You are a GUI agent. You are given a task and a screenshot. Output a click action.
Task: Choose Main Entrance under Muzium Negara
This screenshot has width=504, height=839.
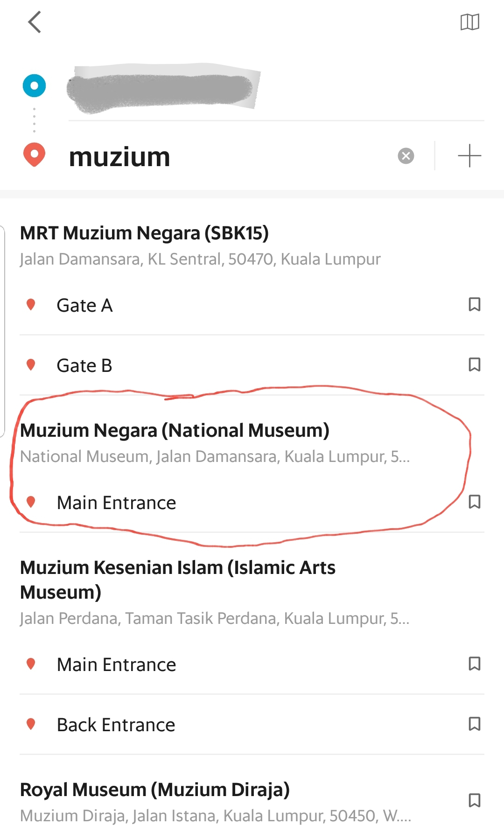pyautogui.click(x=116, y=503)
